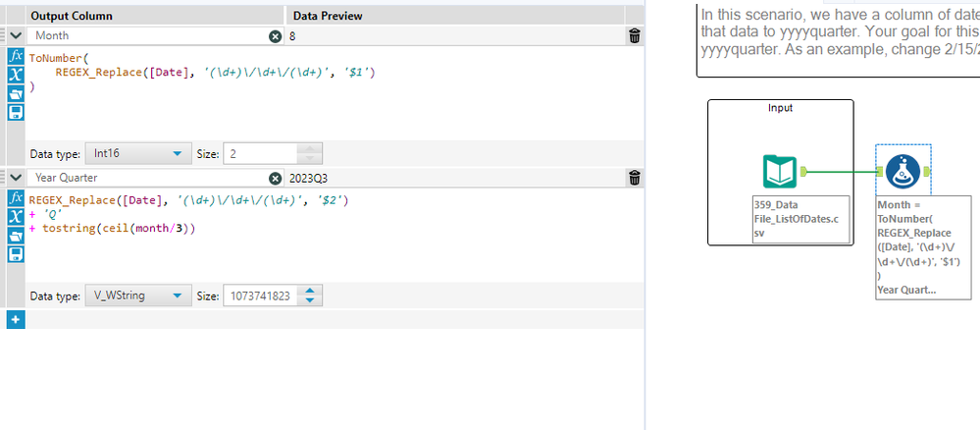
Task: Collapse the Year Quarter expression
Action: [x=15, y=178]
